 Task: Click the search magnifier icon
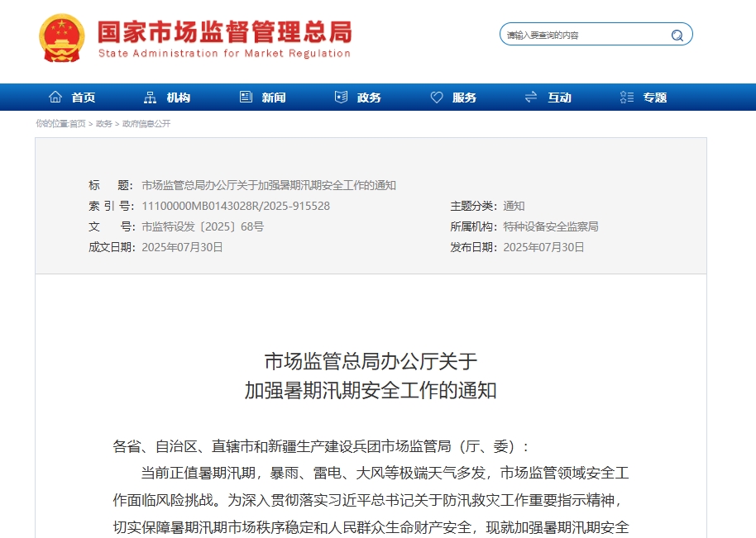pyautogui.click(x=677, y=36)
